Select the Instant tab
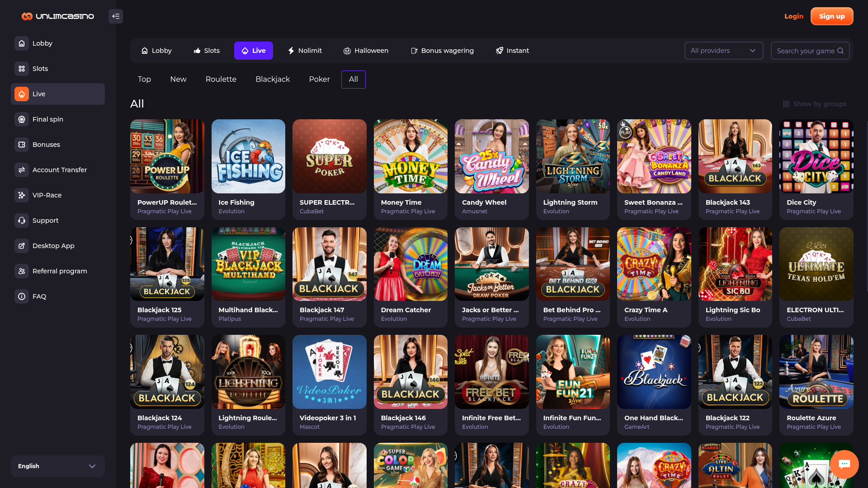The height and width of the screenshot is (488, 868). 512,51
